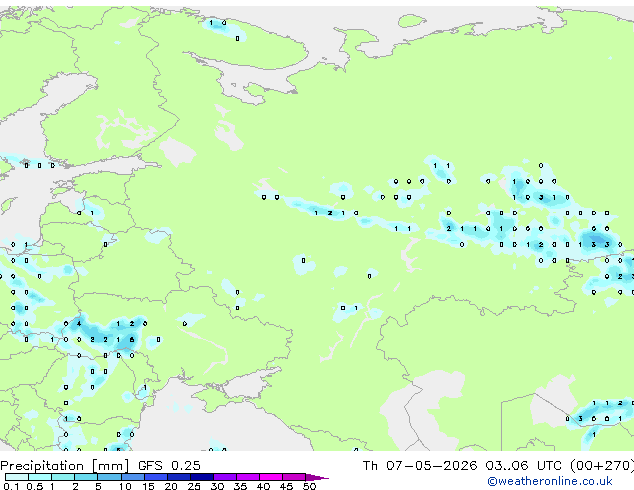Click the legend label '45'
Image resolution: width=634 pixels, height=490 pixels.
click(286, 486)
